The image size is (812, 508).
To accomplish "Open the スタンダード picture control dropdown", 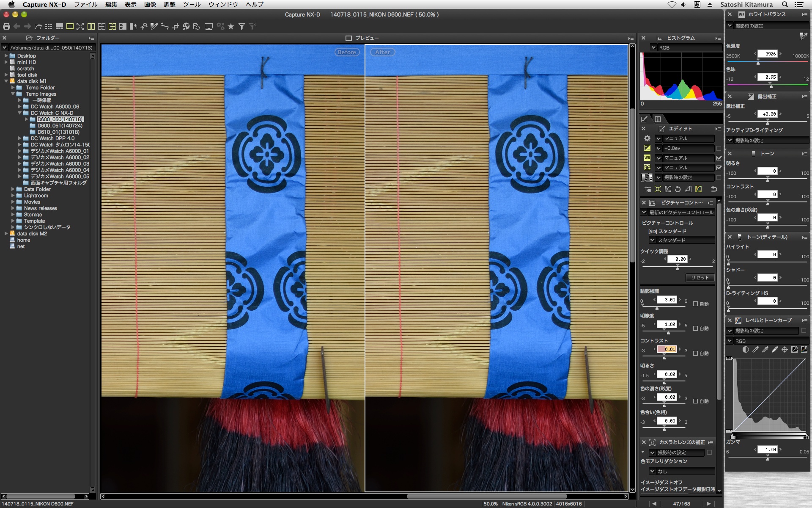I will (x=681, y=240).
